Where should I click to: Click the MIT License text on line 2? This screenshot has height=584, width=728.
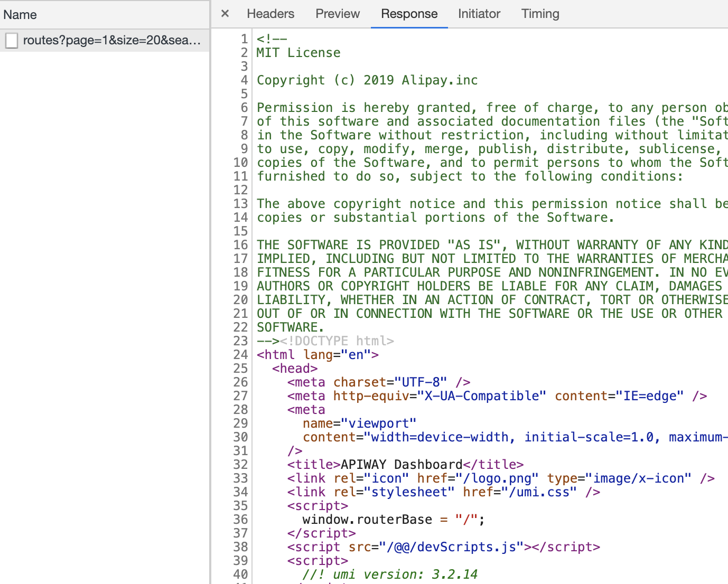(298, 52)
